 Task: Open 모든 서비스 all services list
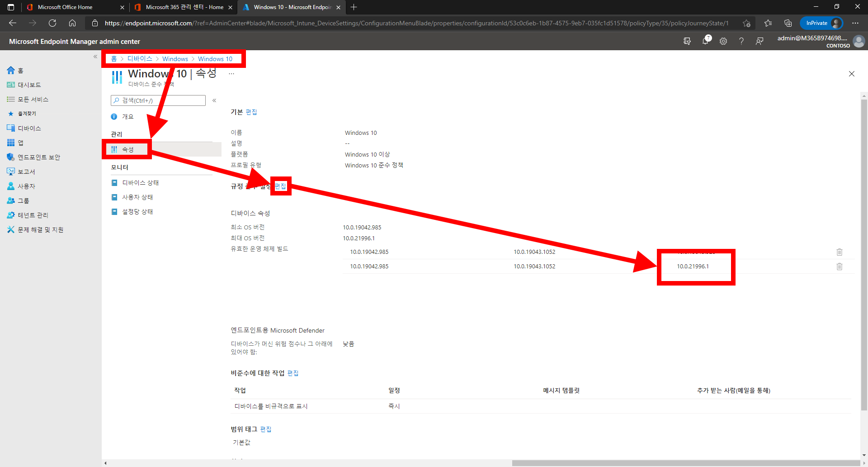click(x=28, y=99)
